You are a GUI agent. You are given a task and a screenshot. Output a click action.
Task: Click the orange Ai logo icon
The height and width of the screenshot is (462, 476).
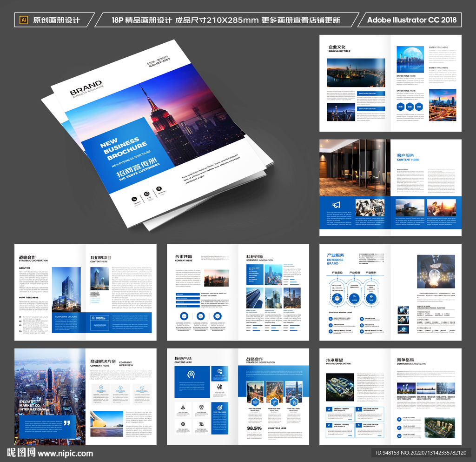point(23,20)
